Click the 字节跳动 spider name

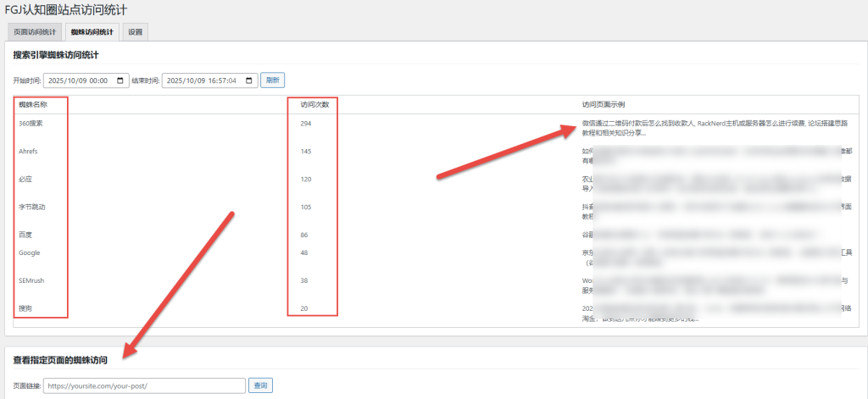[x=32, y=207]
